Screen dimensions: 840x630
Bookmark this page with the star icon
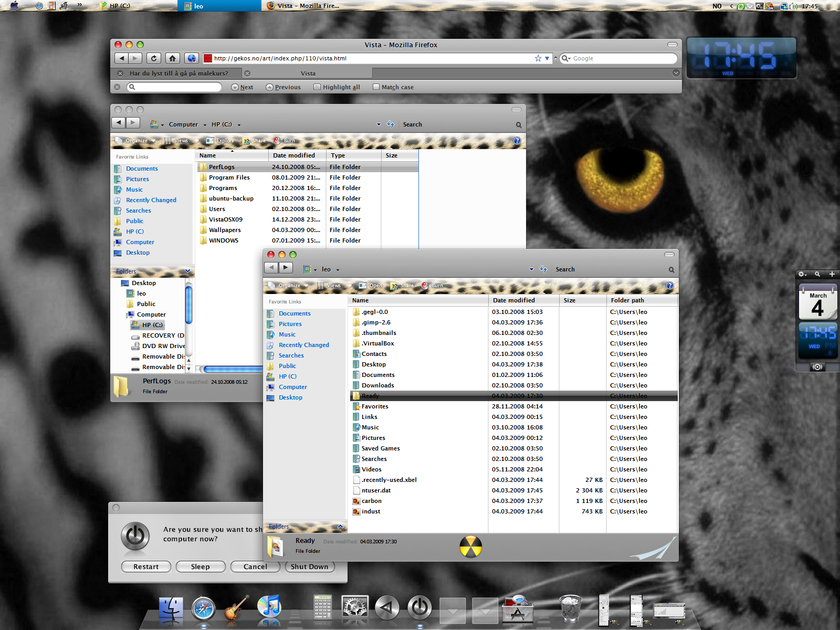(538, 58)
